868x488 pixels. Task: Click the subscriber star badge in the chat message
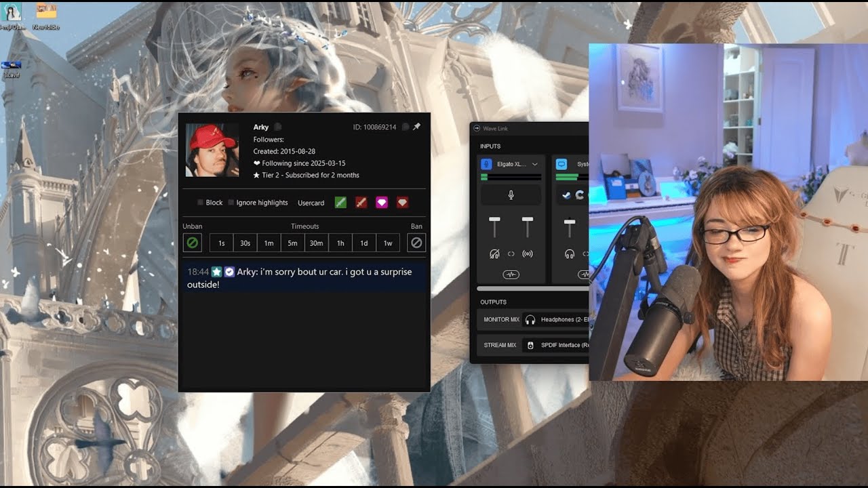[217, 271]
